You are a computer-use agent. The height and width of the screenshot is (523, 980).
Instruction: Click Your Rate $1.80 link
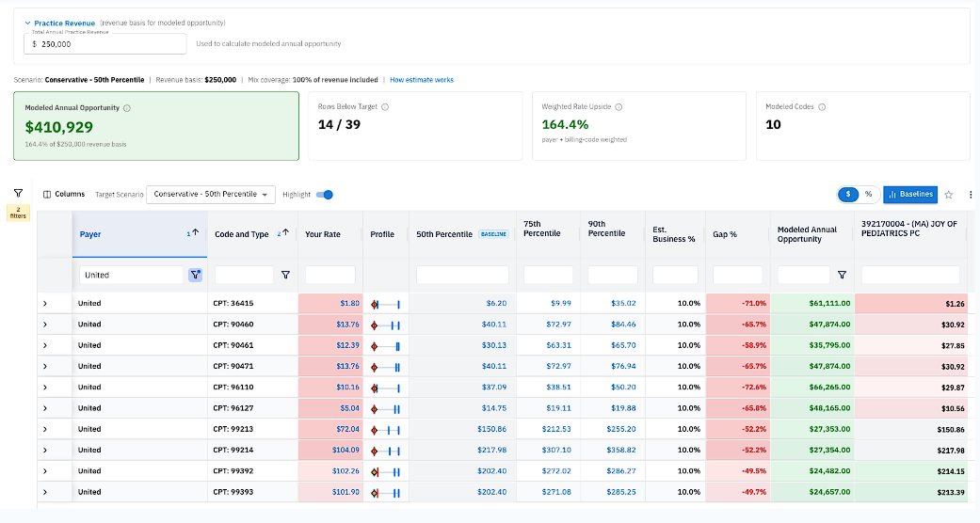[349, 303]
